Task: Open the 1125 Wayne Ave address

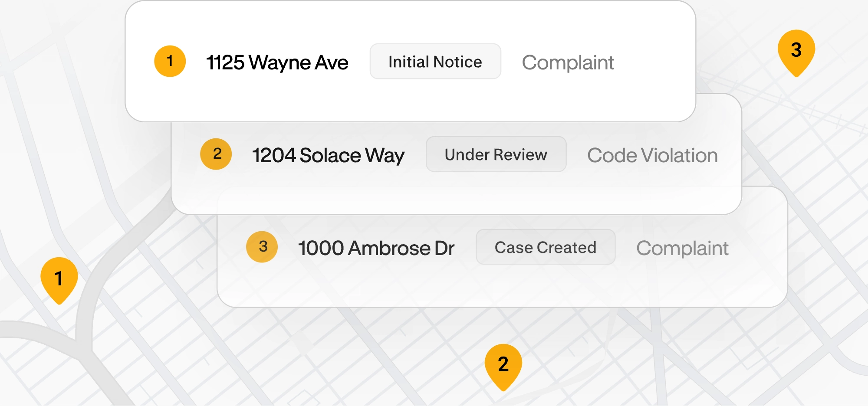Action: tap(277, 62)
